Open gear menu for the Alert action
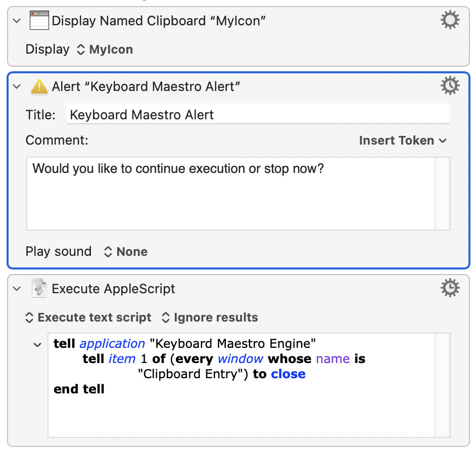Image resolution: width=476 pixels, height=452 pixels. (450, 85)
